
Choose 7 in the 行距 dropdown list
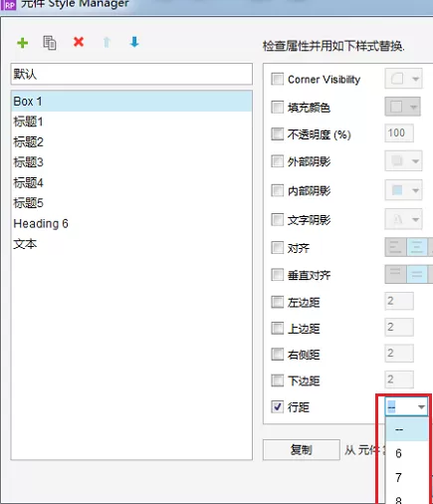[407, 477]
